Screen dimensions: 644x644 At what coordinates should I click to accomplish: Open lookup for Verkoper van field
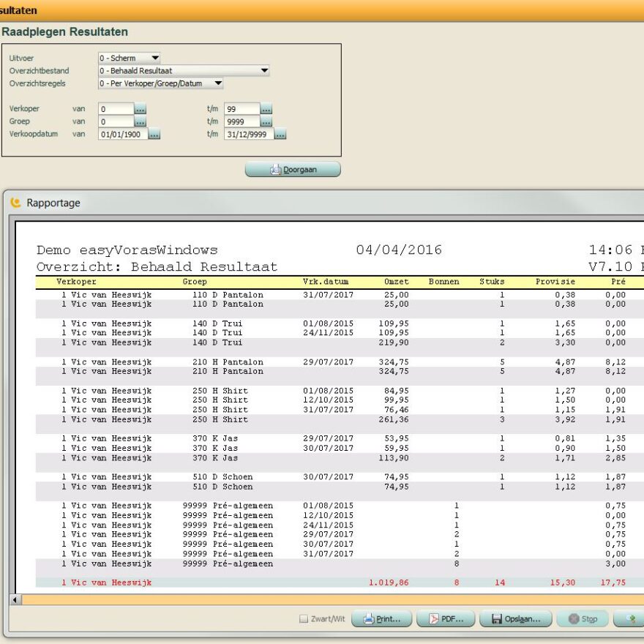coord(140,109)
